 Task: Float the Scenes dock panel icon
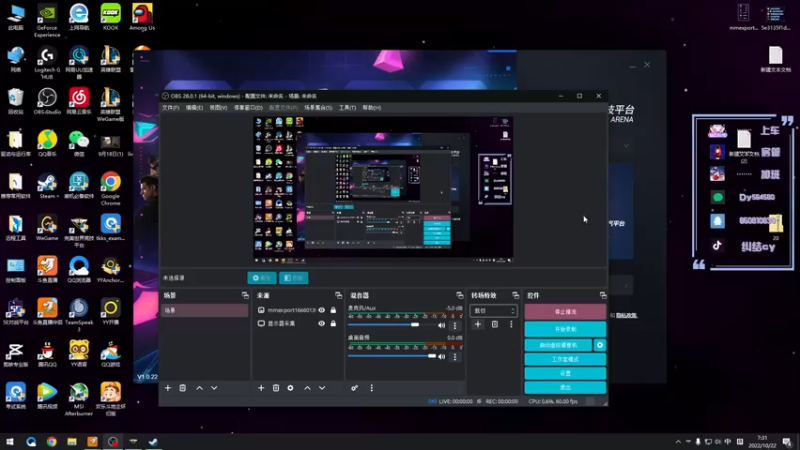pyautogui.click(x=245, y=295)
